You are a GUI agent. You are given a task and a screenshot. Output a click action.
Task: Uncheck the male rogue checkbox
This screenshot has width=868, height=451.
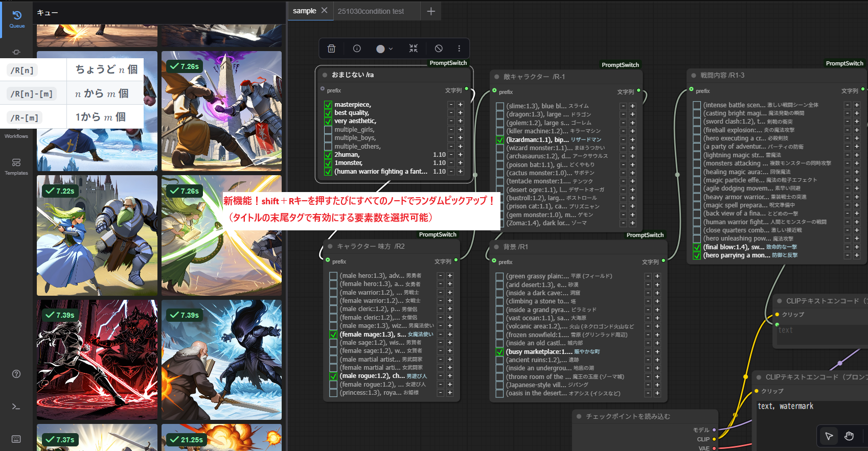(x=333, y=376)
